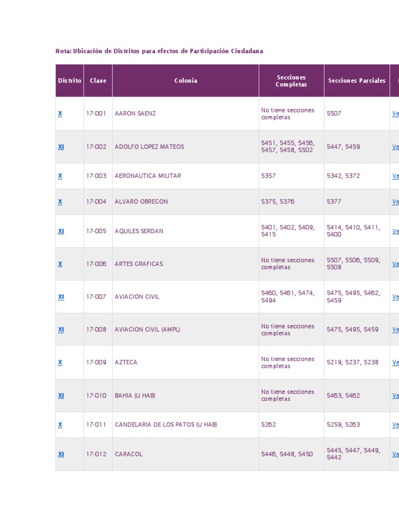Click district X link beside AERONAUTICA MILITAR

tap(60, 176)
